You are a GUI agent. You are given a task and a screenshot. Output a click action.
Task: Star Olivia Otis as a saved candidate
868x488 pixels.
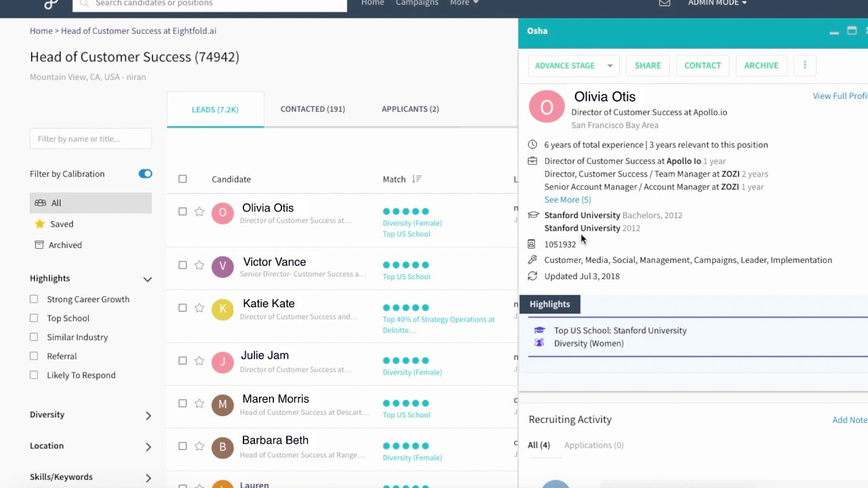pyautogui.click(x=199, y=211)
